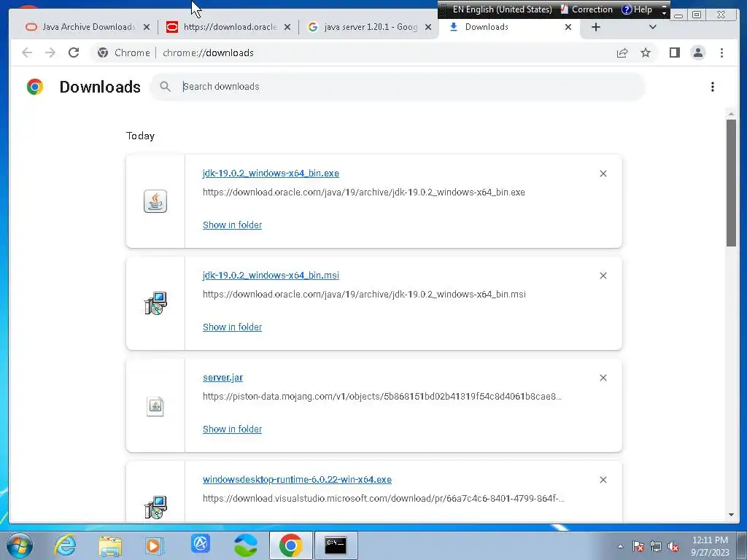The width and height of the screenshot is (747, 560).
Task: Open the side panel icon
Action: 674,52
